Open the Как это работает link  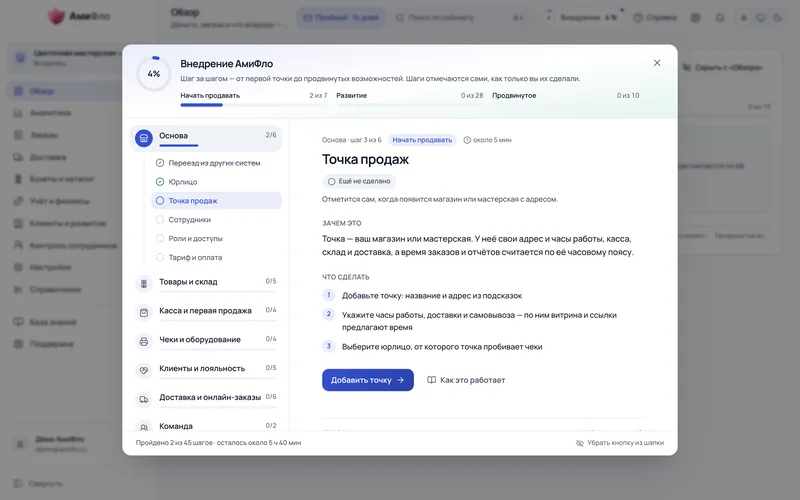pos(466,380)
